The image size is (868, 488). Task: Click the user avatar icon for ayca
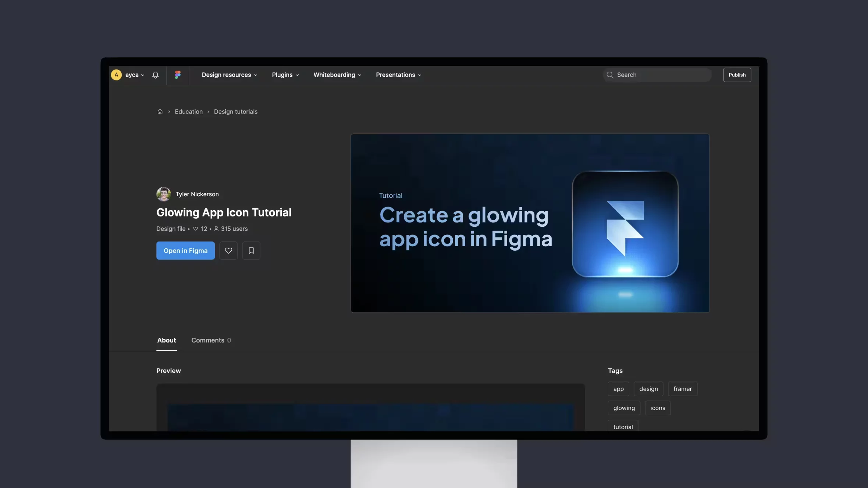click(x=116, y=75)
